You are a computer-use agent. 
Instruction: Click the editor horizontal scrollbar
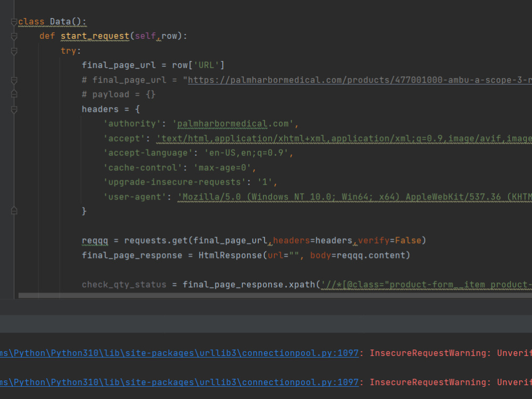(x=275, y=295)
